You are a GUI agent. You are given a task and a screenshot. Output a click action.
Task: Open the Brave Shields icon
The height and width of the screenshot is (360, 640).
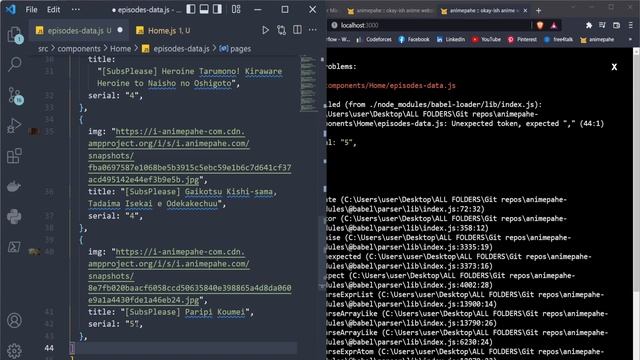coord(540,25)
